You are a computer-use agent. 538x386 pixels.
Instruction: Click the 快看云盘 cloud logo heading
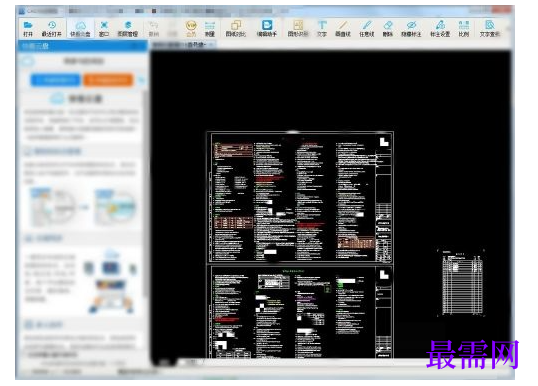77,99
